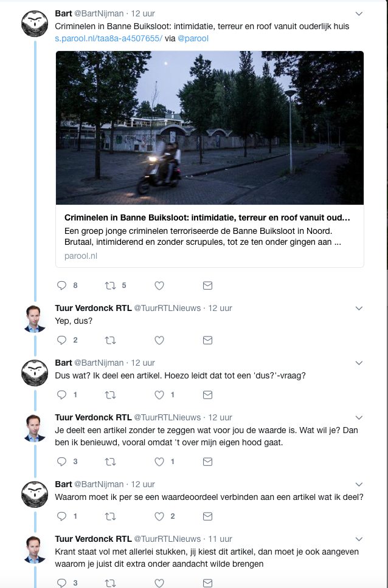The image size is (388, 588).
Task: Message icon under 'Dus wat?' tweet
Action: click(207, 395)
